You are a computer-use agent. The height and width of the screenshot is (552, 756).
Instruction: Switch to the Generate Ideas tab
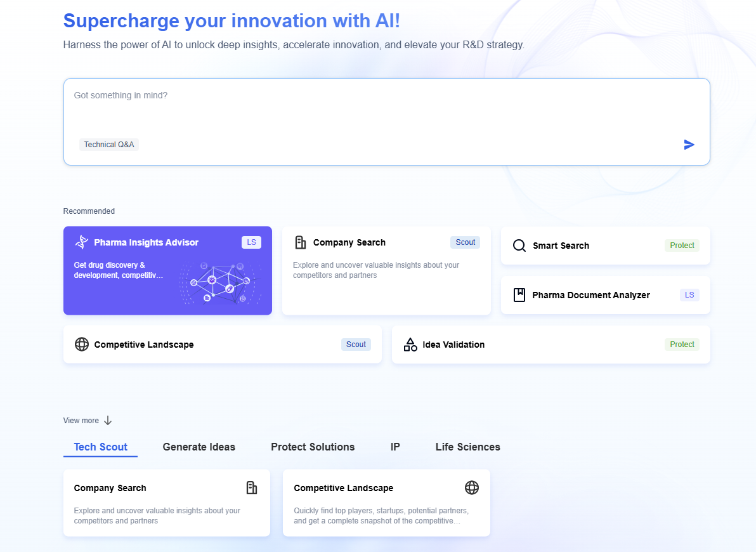199,447
